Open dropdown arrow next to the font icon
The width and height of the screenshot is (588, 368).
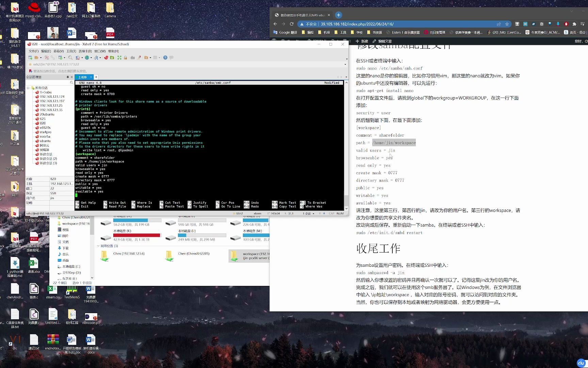coord(100,58)
